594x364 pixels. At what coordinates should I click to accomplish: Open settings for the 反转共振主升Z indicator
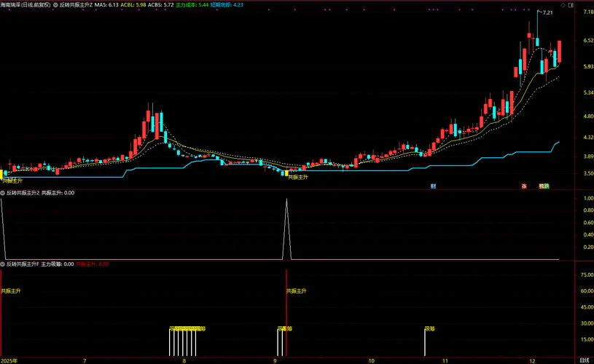[x=55, y=5]
